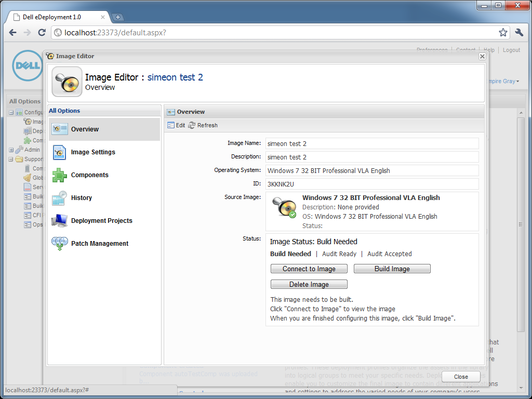This screenshot has height=399, width=532.
Task: Click the Operating System field
Action: coord(372,170)
